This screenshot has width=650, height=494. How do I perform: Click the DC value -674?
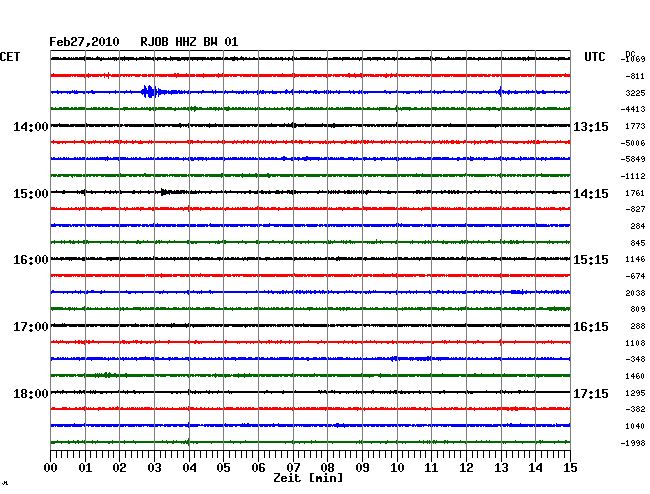click(635, 276)
